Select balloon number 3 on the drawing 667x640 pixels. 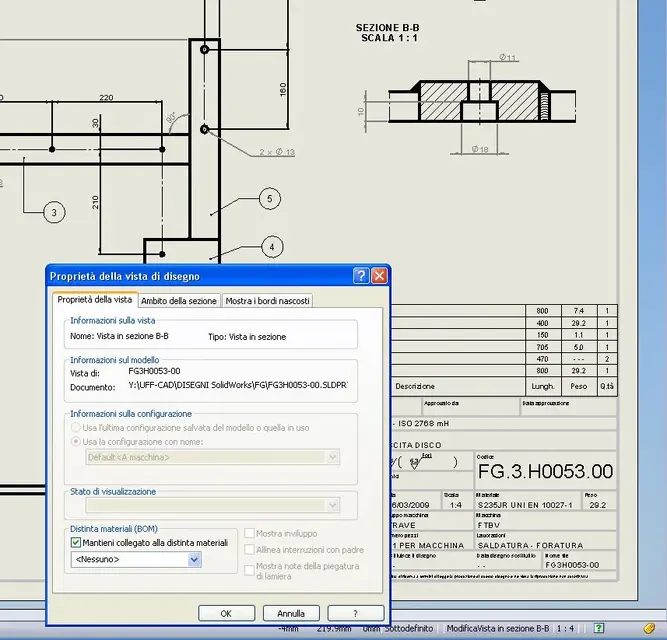[x=53, y=212]
